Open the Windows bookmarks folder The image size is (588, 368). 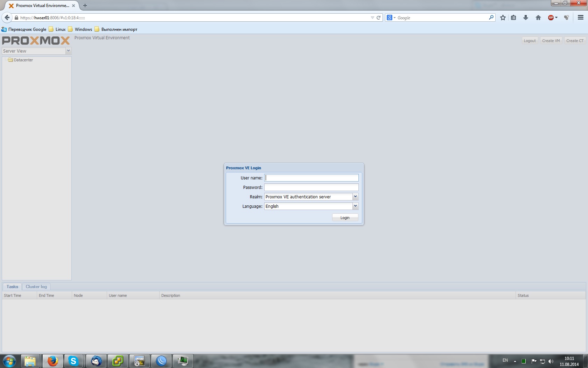pyautogui.click(x=80, y=29)
